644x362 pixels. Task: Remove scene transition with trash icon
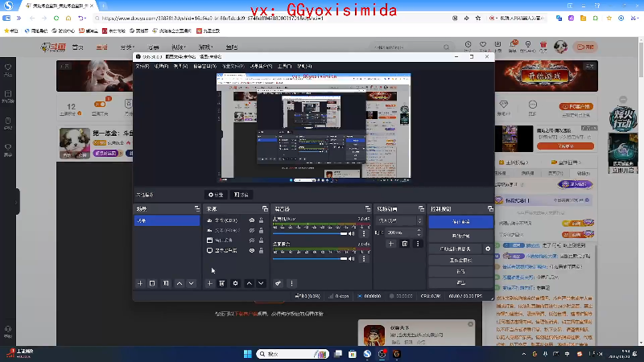tap(405, 244)
